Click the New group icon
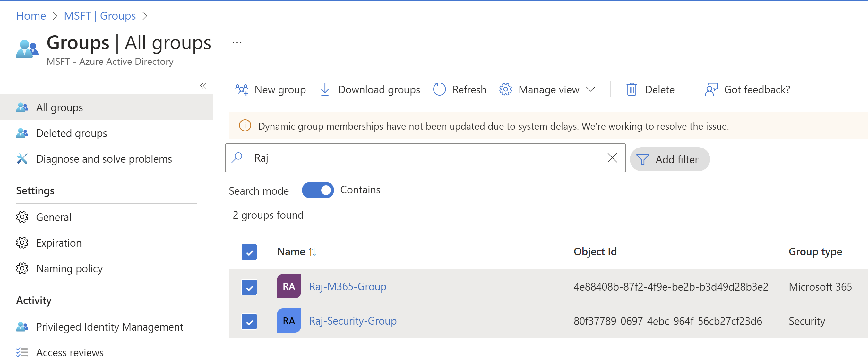868x363 pixels. [x=242, y=89]
